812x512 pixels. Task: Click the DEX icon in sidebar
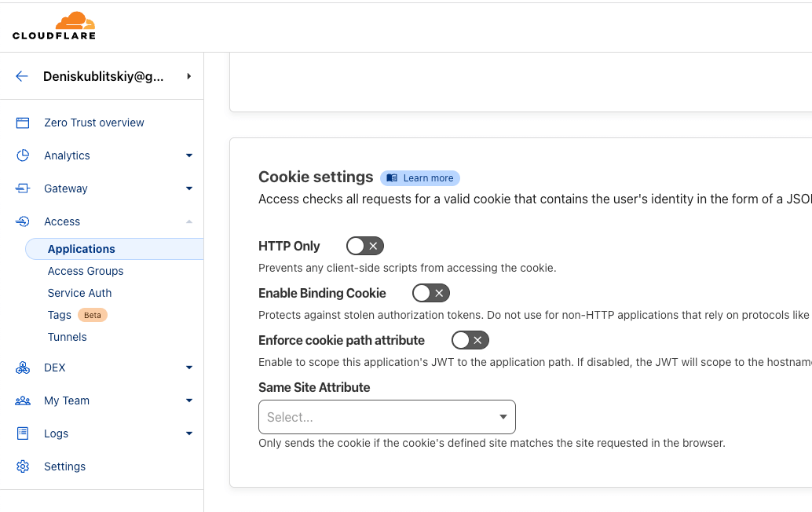coord(23,368)
